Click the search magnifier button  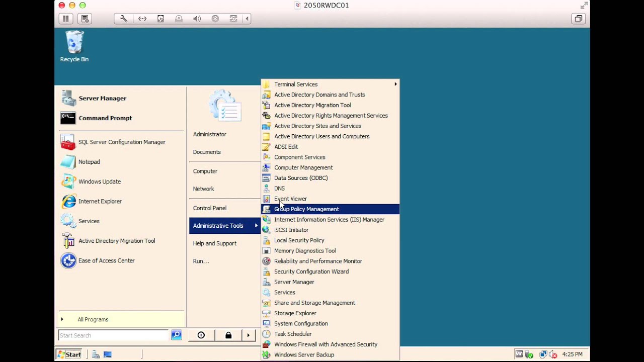coord(176,335)
